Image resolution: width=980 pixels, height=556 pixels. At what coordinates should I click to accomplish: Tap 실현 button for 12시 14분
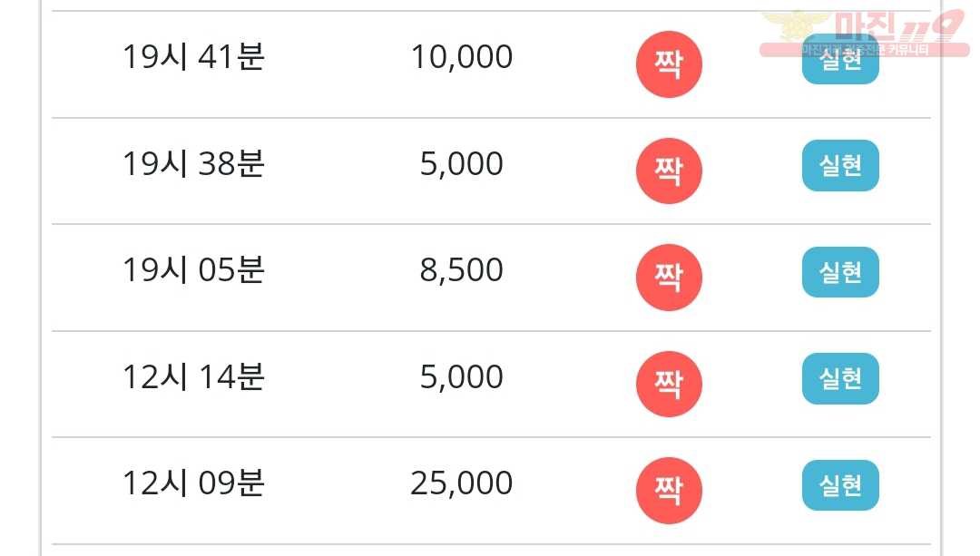point(840,378)
